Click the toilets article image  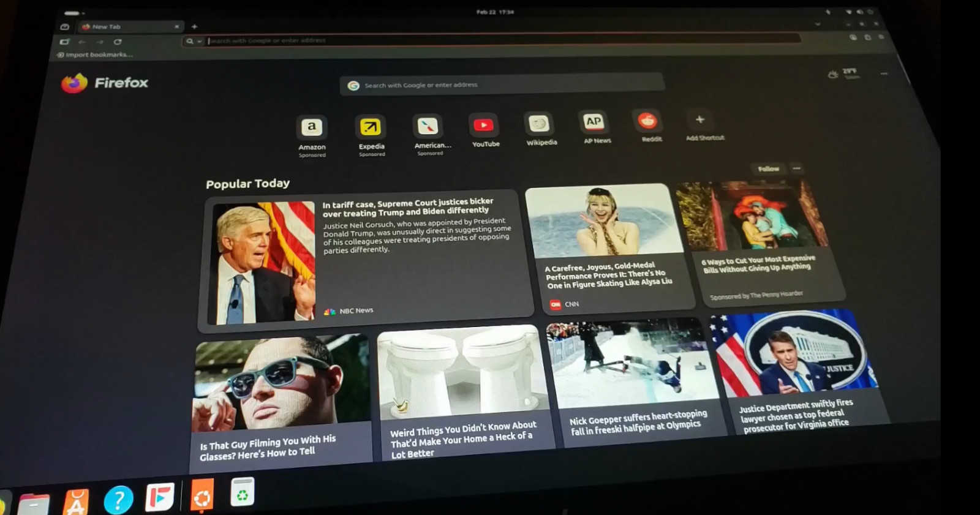click(x=462, y=371)
